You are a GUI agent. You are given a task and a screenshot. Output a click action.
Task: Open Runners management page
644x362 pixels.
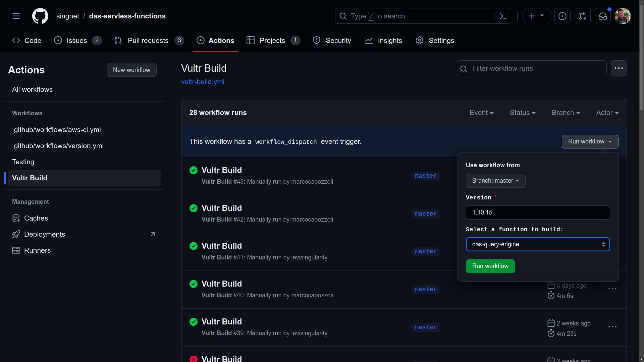tap(84, 250)
